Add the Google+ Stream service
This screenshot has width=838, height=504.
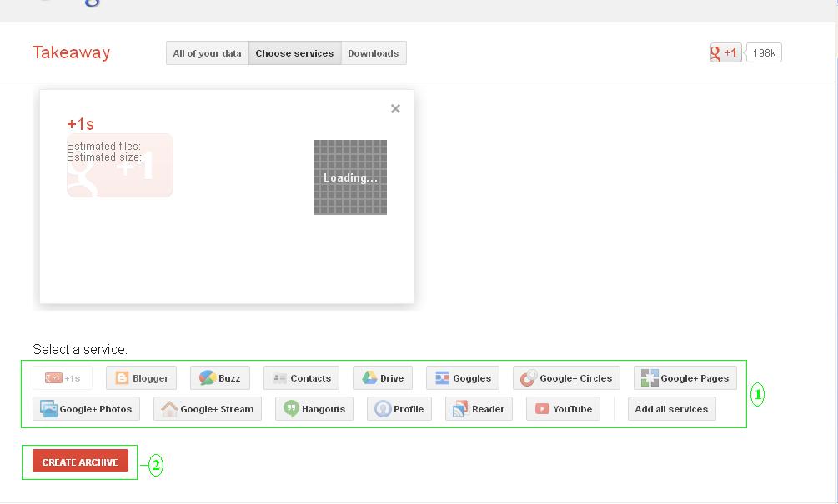pos(208,409)
